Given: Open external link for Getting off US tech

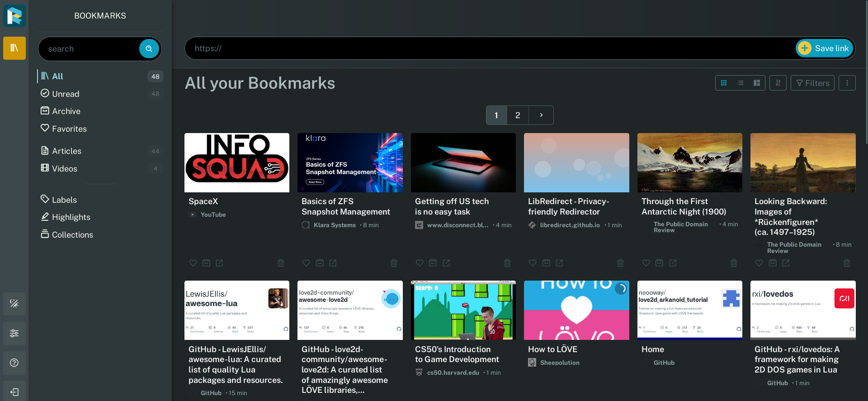Looking at the screenshot, I should (x=446, y=263).
